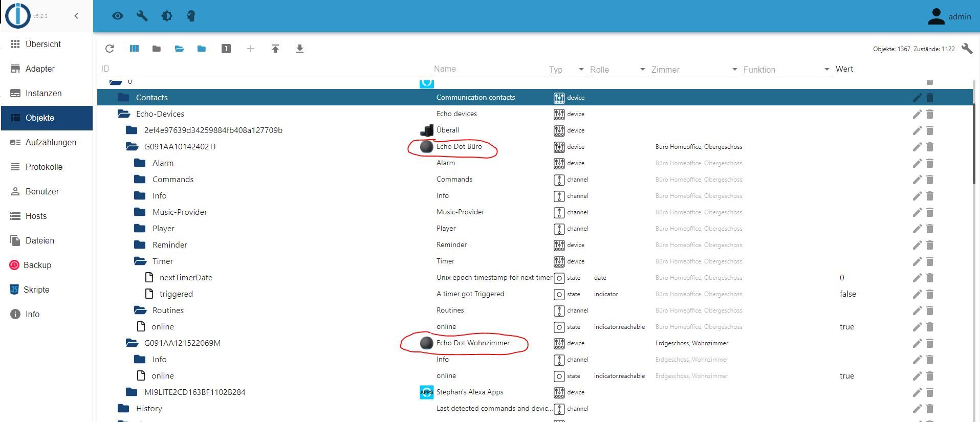The image size is (980, 422).
Task: Refresh the objects tree
Action: coord(110,49)
